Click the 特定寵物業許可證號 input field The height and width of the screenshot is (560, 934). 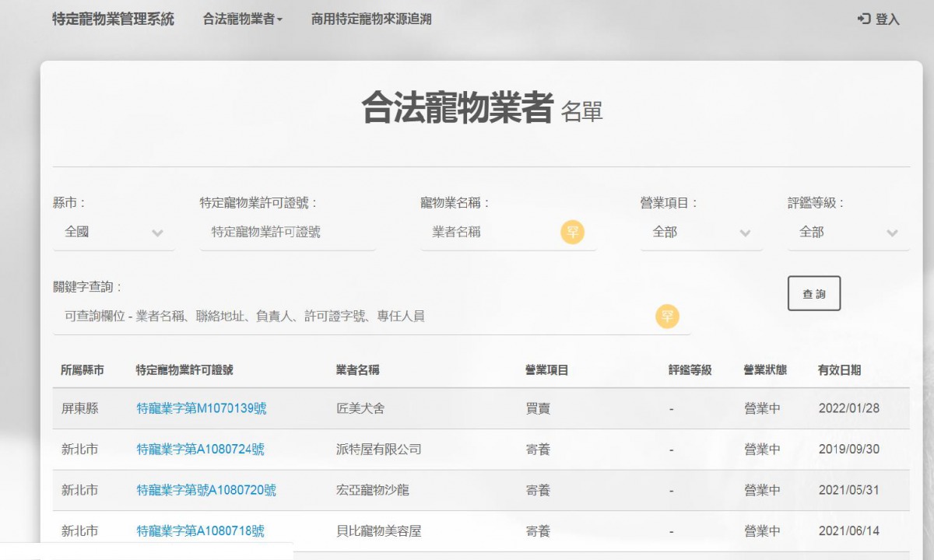(288, 232)
